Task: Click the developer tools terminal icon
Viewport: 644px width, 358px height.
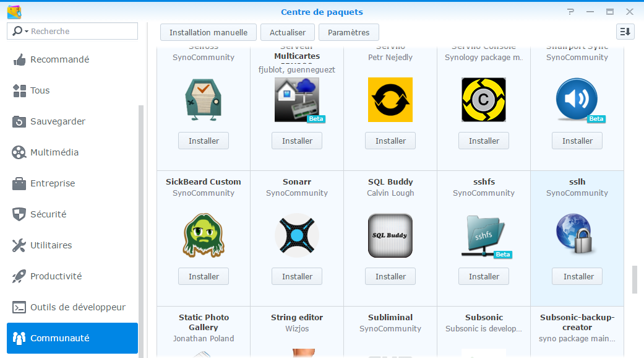Action: click(x=19, y=307)
